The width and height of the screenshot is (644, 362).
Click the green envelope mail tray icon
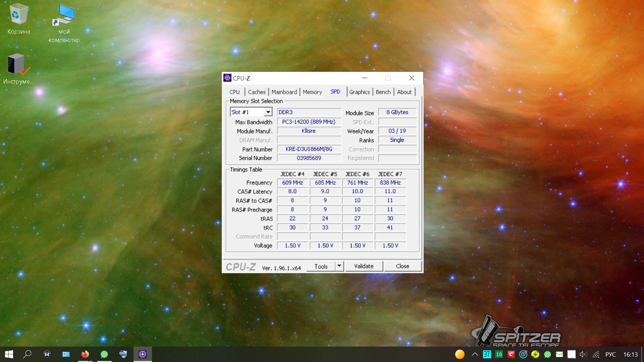559,354
